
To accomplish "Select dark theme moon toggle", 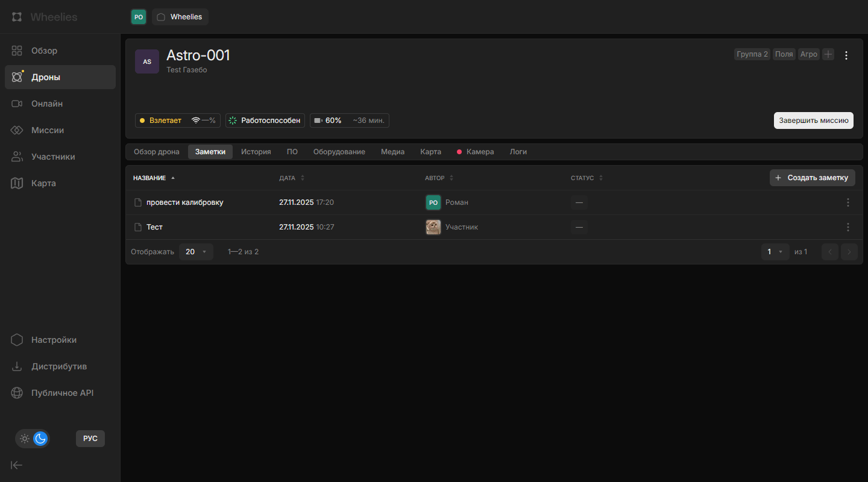I will (40, 439).
